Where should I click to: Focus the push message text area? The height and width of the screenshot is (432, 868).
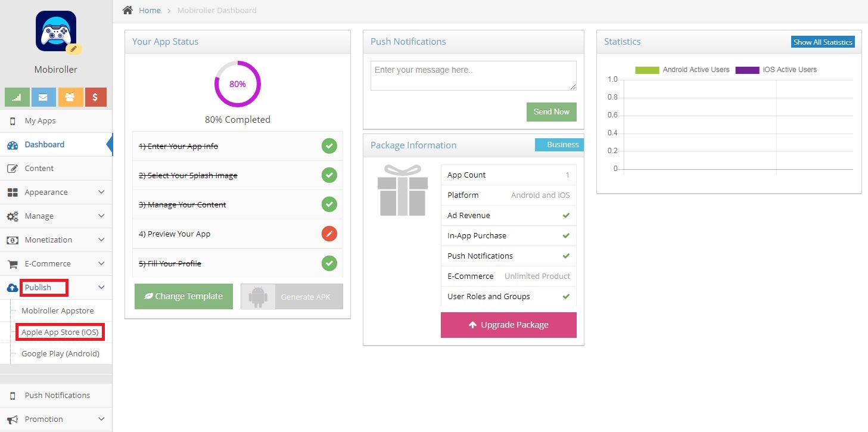[x=474, y=76]
